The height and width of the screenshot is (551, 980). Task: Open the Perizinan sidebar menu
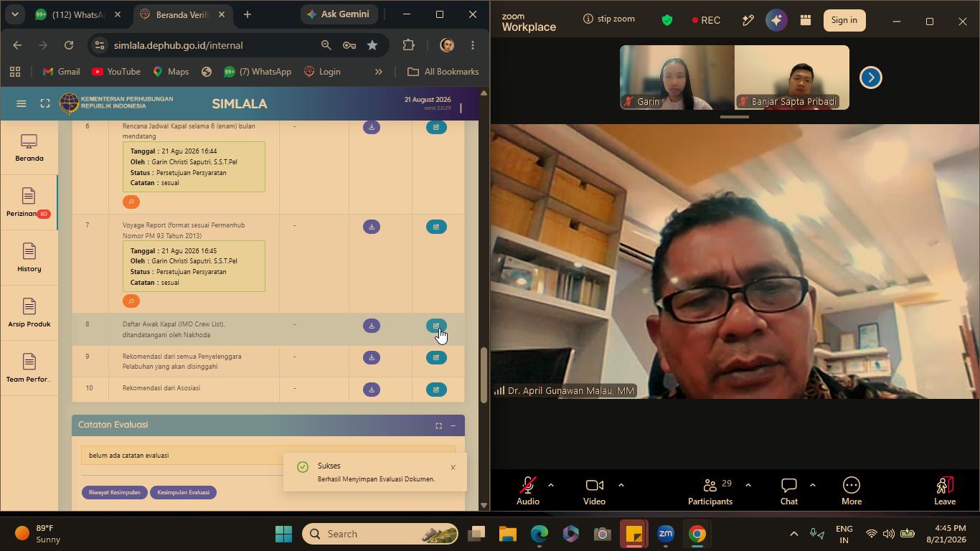tap(29, 203)
